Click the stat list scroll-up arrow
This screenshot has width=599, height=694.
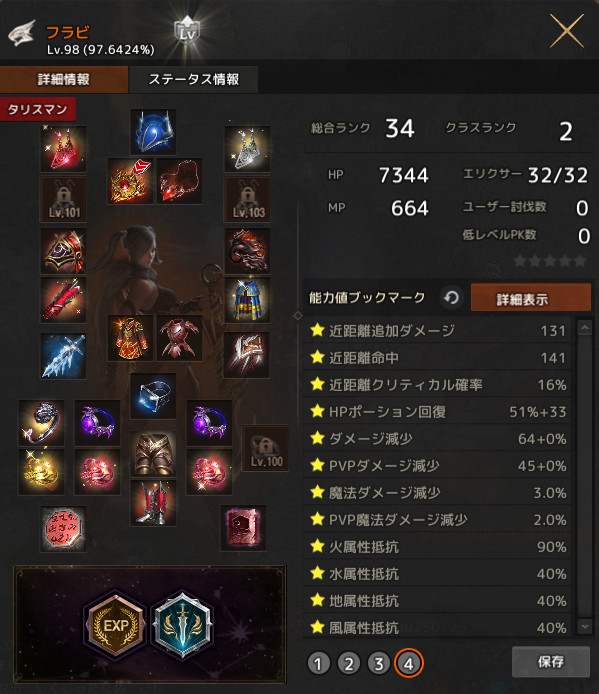[x=585, y=328]
